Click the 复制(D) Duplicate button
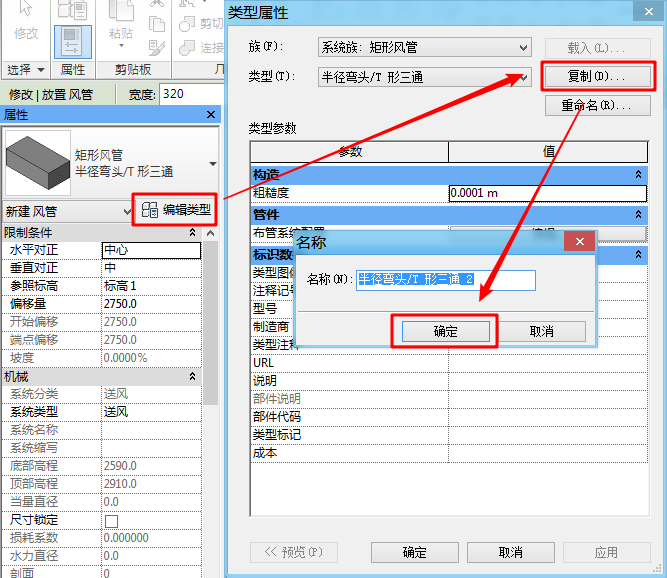 click(x=598, y=77)
